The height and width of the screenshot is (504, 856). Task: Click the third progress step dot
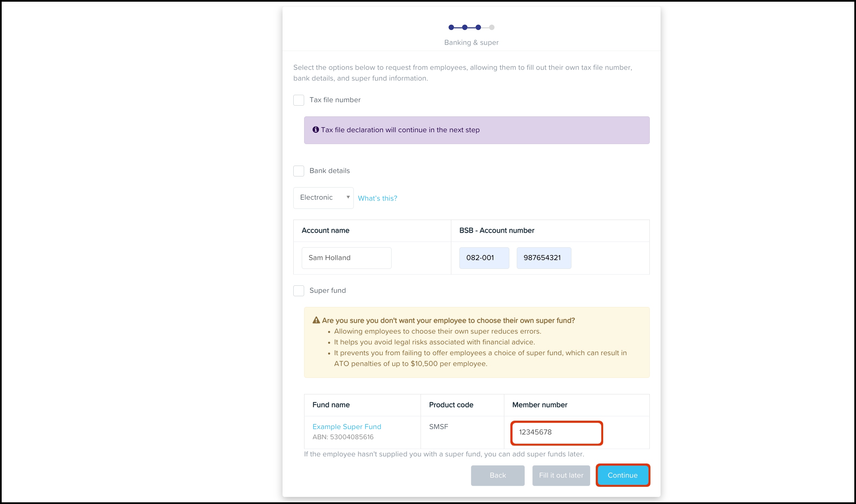(478, 28)
